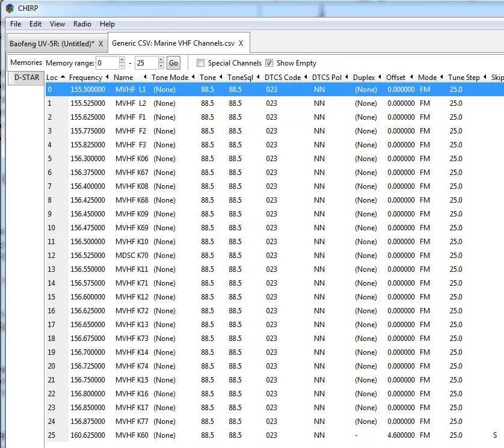Click DTCS Code 023 in MVHF K73 row

click(272, 339)
